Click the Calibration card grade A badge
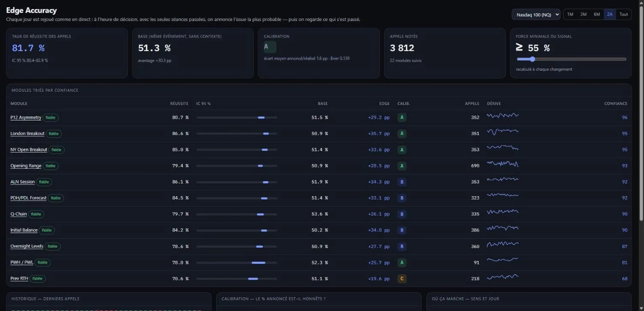This screenshot has height=311, width=644. (x=270, y=47)
